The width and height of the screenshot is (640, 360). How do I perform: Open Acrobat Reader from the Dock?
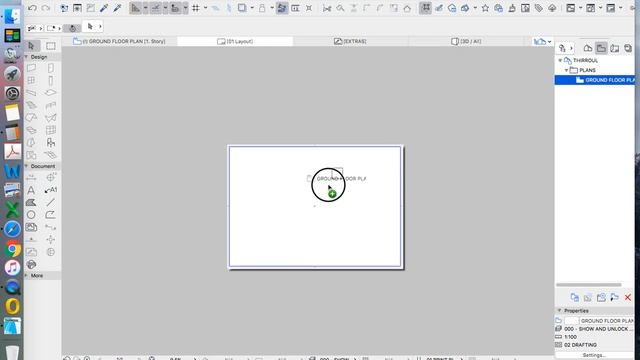click(12, 151)
